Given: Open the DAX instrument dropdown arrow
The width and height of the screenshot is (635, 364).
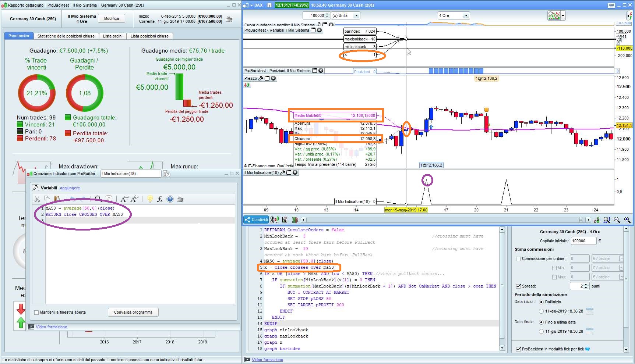Looking at the screenshot, I should (252, 5).
